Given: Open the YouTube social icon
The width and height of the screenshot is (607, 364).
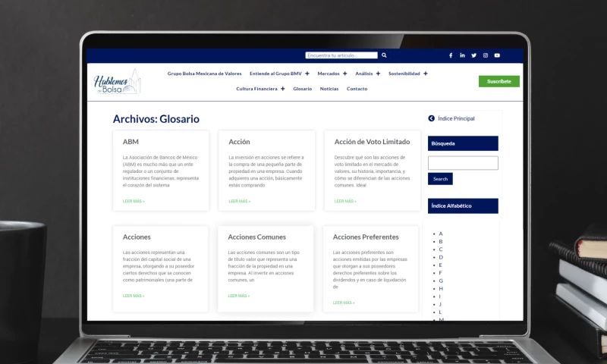Looking at the screenshot, I should (497, 55).
